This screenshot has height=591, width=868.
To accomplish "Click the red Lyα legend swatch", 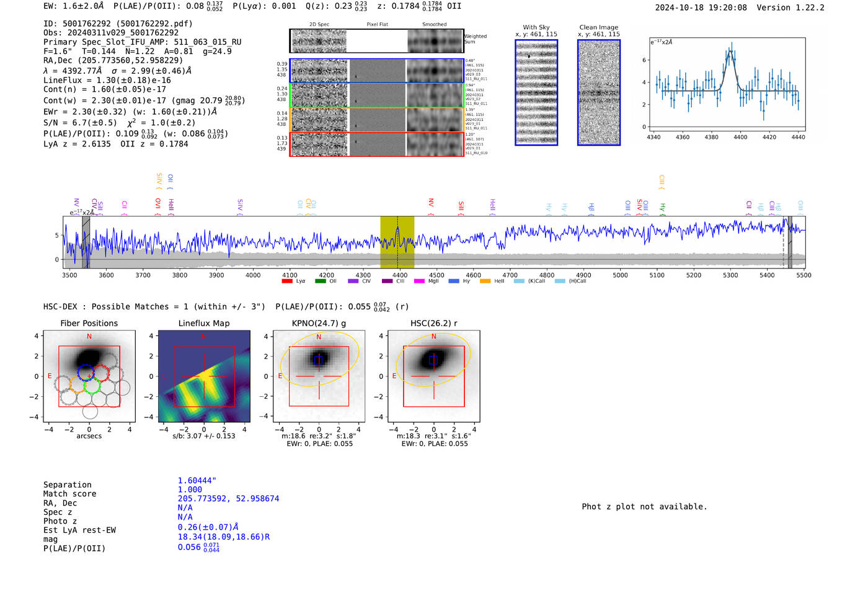I will coord(287,281).
